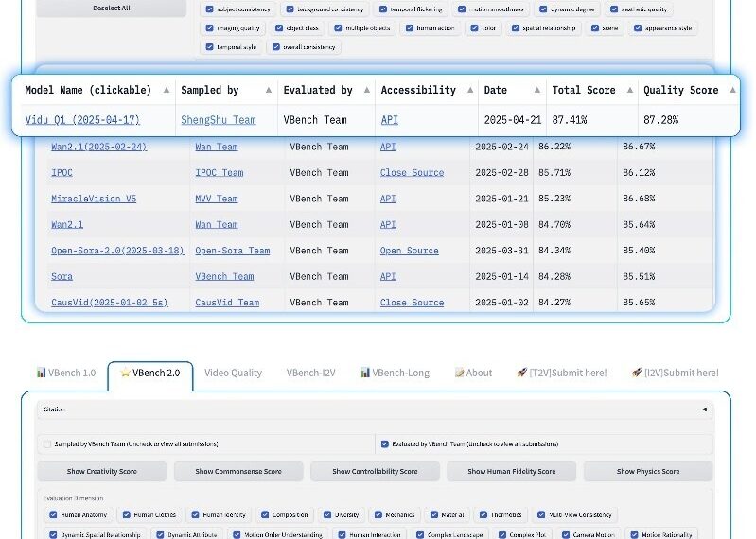
Task: Enable Sampled by VBench Team checkbox
Action: 47,443
